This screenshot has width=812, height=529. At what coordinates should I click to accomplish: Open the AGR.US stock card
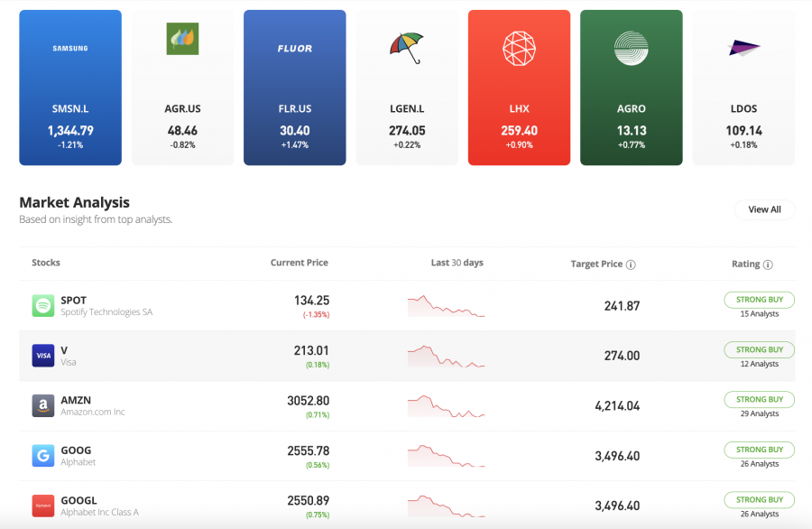[x=182, y=88]
